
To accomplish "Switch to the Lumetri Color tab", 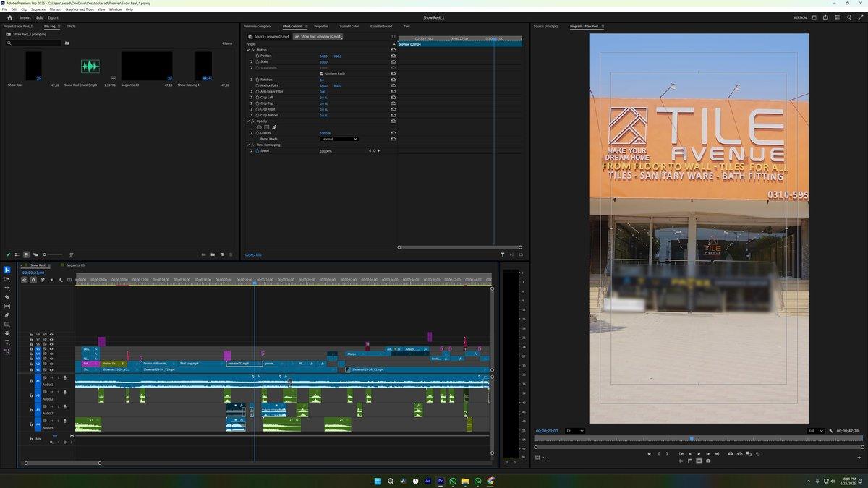I will click(x=349, y=26).
